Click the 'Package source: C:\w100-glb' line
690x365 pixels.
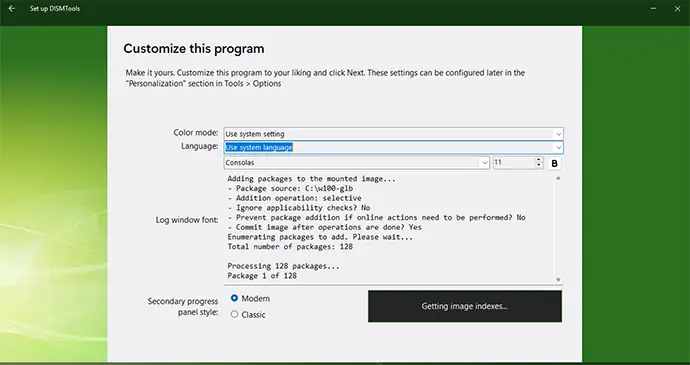(x=290, y=188)
